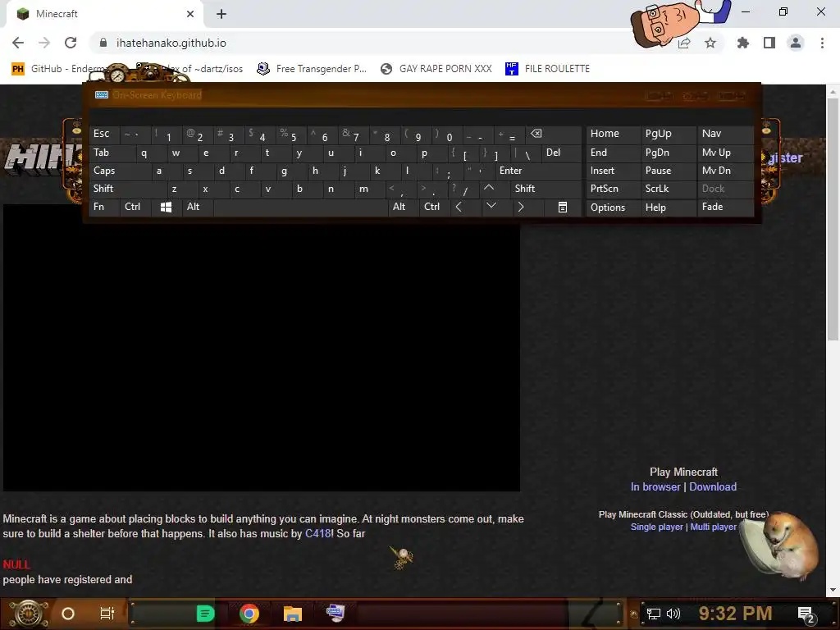Open on-screen keyboard Options
This screenshot has width=840, height=630.
click(x=613, y=208)
